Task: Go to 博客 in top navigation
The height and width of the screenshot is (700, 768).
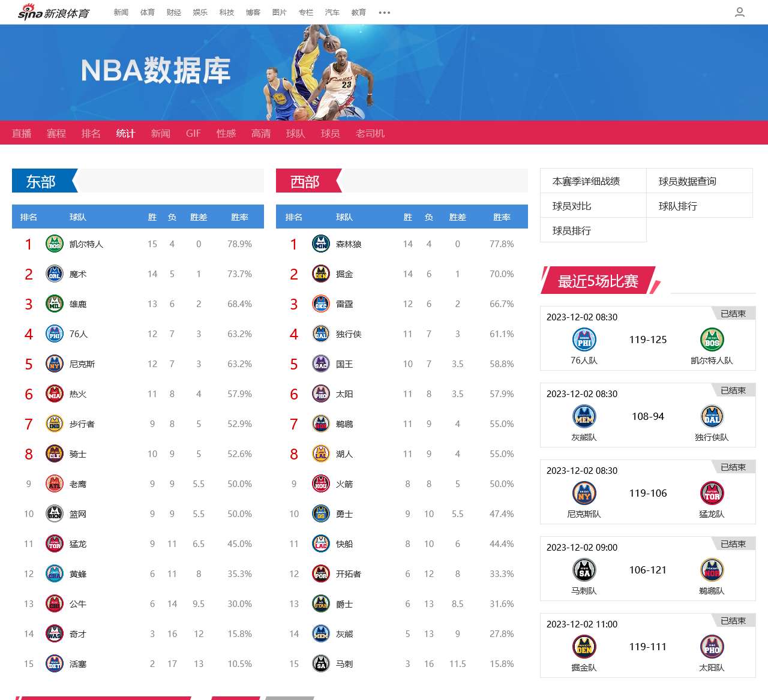Action: [253, 12]
